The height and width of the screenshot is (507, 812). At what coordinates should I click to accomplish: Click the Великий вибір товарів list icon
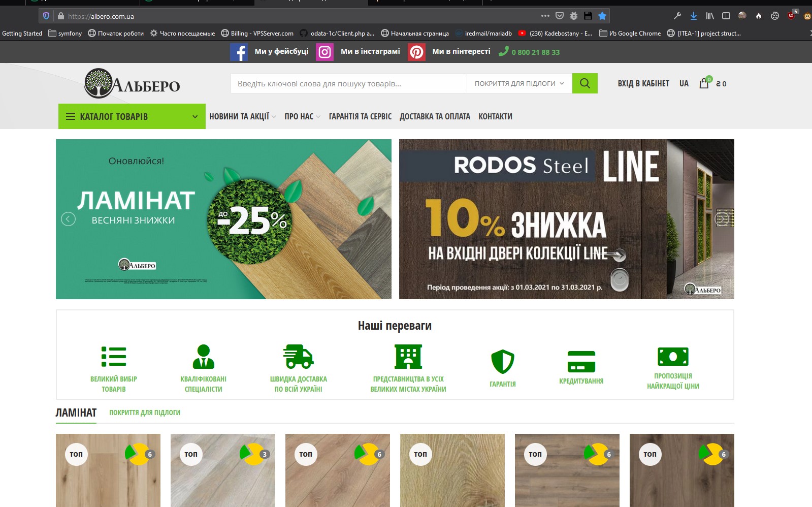(x=114, y=357)
